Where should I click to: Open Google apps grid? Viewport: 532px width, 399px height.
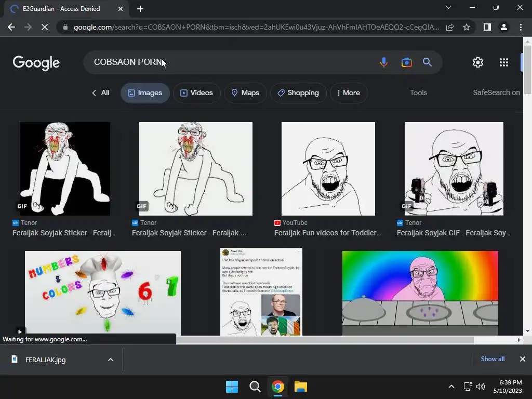[x=504, y=62]
